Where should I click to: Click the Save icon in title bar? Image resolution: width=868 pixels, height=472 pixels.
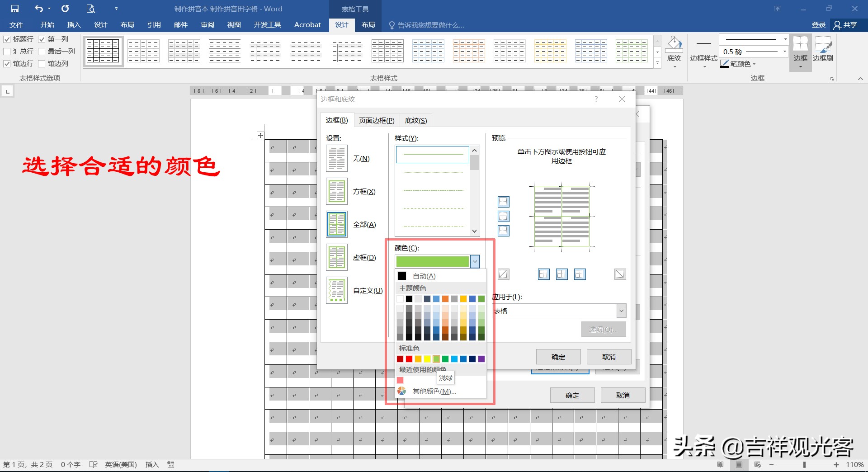pos(15,9)
